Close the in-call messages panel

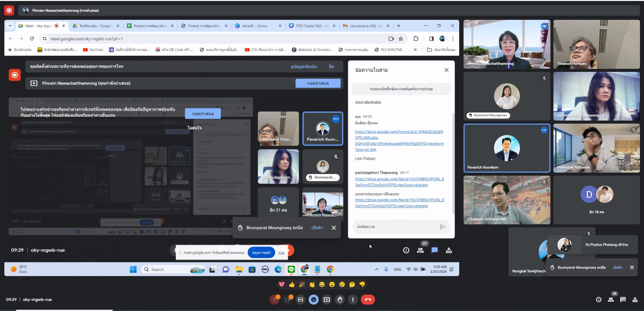click(446, 70)
